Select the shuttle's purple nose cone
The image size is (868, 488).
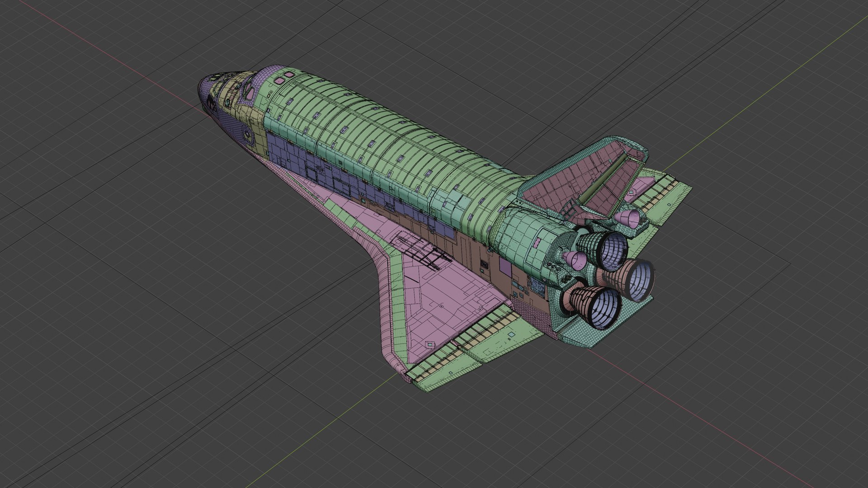207,93
